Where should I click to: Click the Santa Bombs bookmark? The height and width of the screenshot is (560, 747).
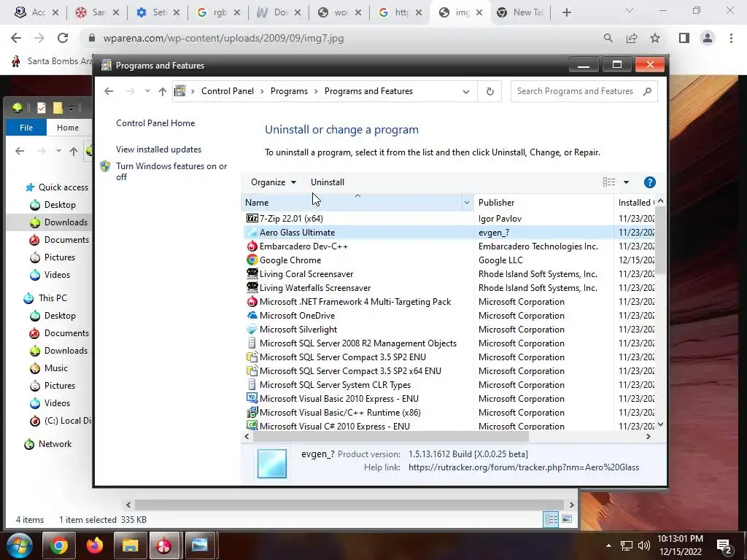(x=52, y=61)
